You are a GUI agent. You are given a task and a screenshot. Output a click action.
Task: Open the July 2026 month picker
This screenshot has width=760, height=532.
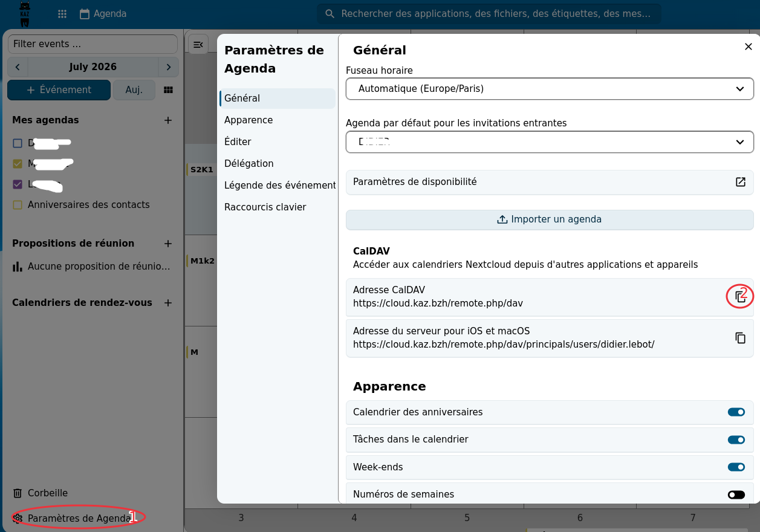click(x=93, y=67)
